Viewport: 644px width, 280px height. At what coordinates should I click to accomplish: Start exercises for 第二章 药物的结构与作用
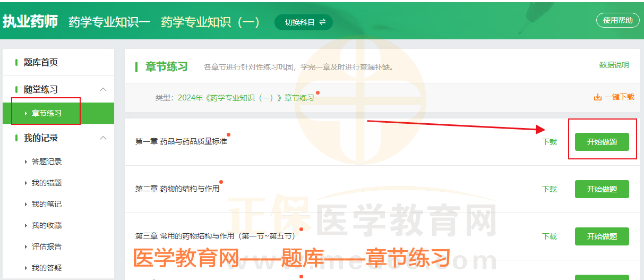click(x=602, y=189)
